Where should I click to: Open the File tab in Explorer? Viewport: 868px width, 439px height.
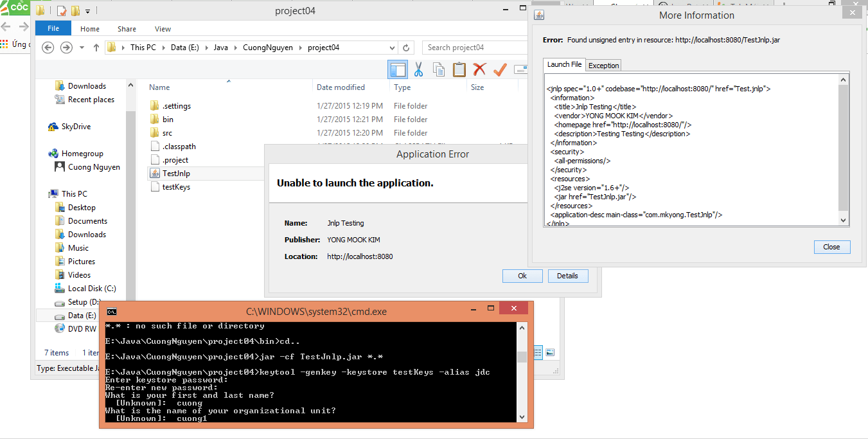[53, 28]
